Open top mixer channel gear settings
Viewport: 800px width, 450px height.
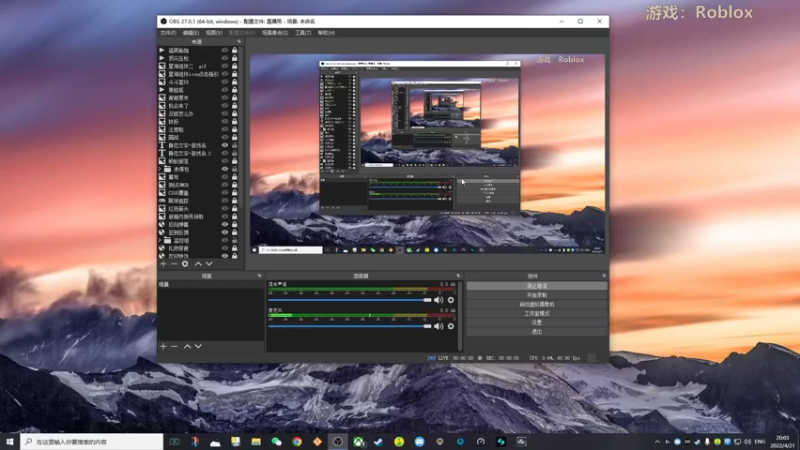click(x=451, y=300)
